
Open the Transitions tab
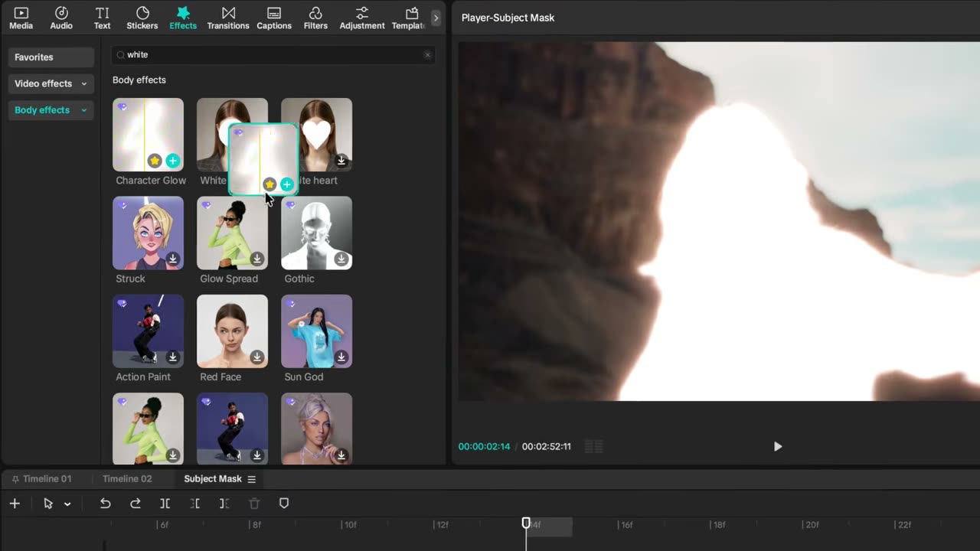point(228,18)
